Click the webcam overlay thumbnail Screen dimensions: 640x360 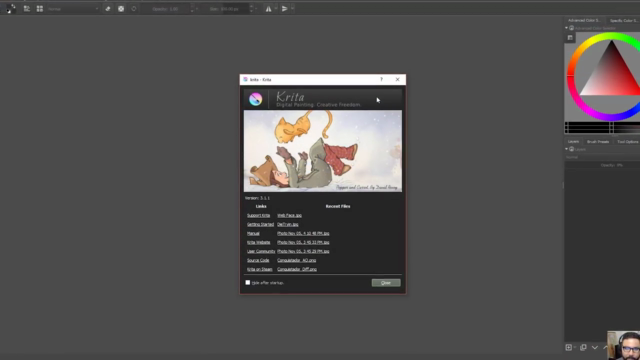pyautogui.click(x=624, y=345)
